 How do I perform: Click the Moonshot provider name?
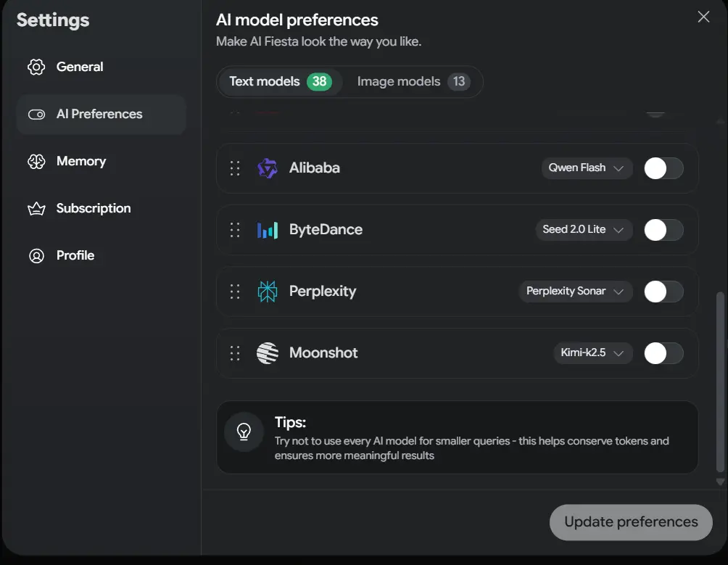(x=323, y=353)
